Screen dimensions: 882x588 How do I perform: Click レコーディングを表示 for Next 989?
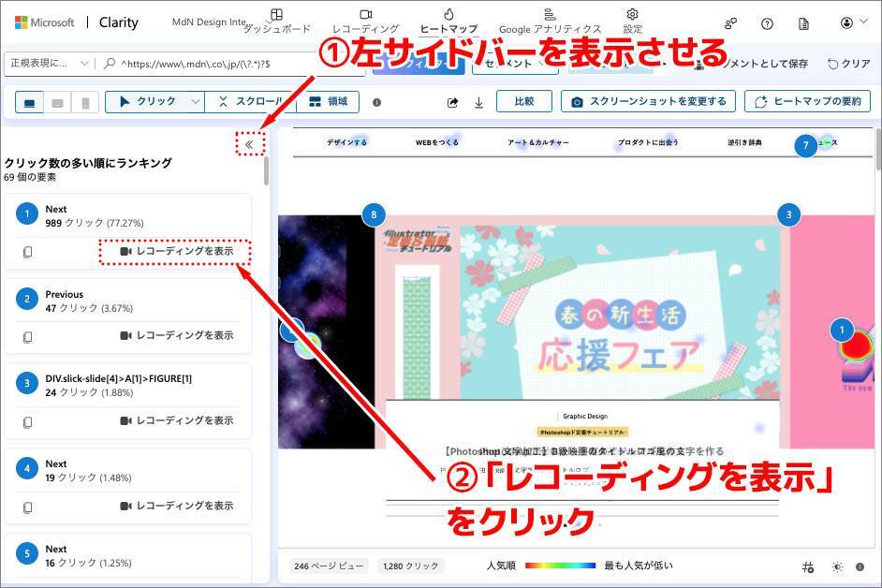click(x=177, y=251)
